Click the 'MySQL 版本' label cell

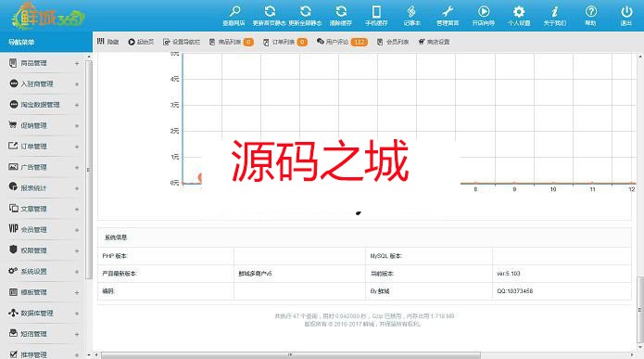click(x=429, y=256)
